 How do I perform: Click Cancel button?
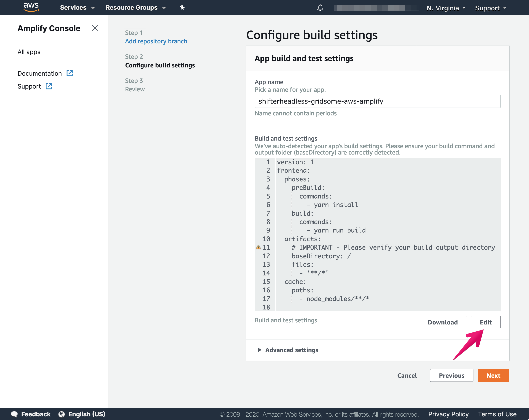(x=407, y=375)
